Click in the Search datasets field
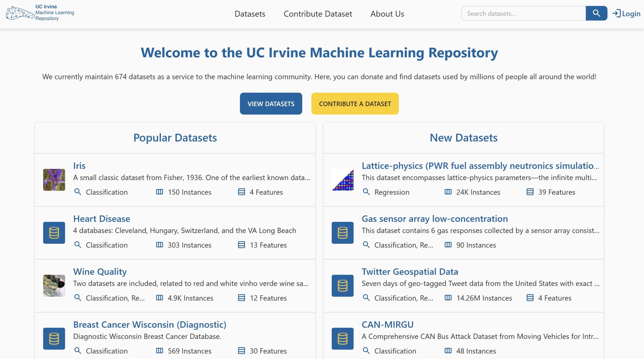The image size is (644, 359). 524,13
